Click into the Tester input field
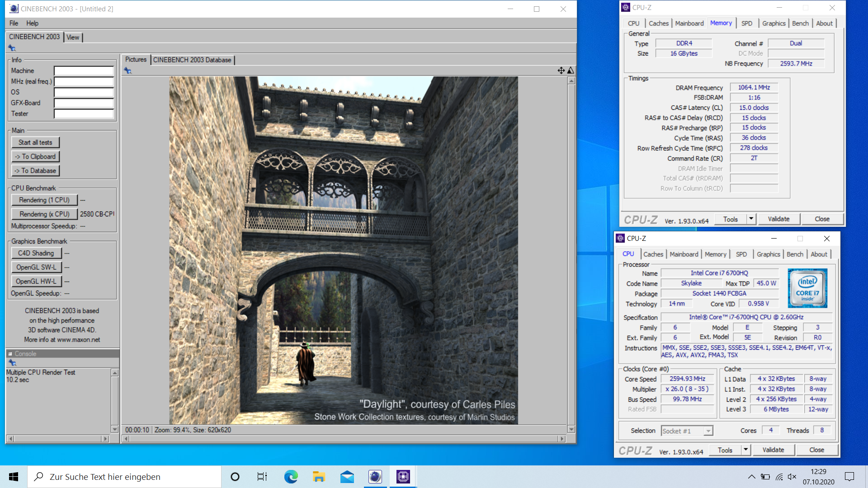The image size is (868, 488). tap(84, 114)
